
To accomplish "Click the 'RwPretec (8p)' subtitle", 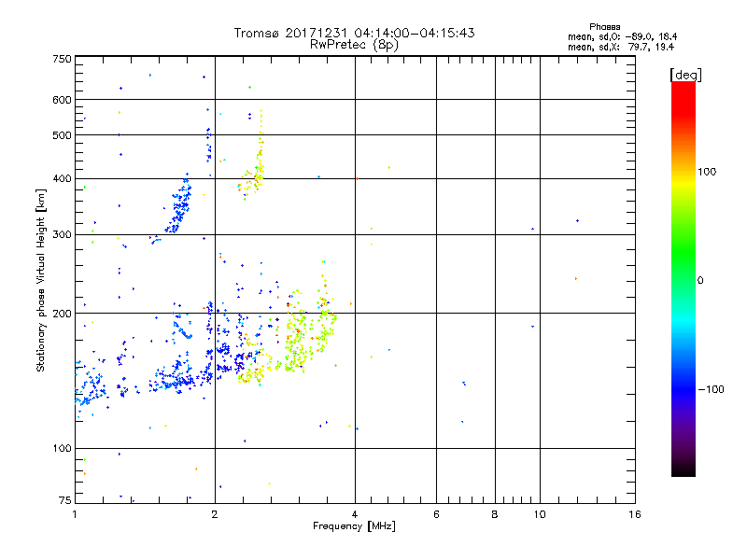I will click(x=354, y=45).
